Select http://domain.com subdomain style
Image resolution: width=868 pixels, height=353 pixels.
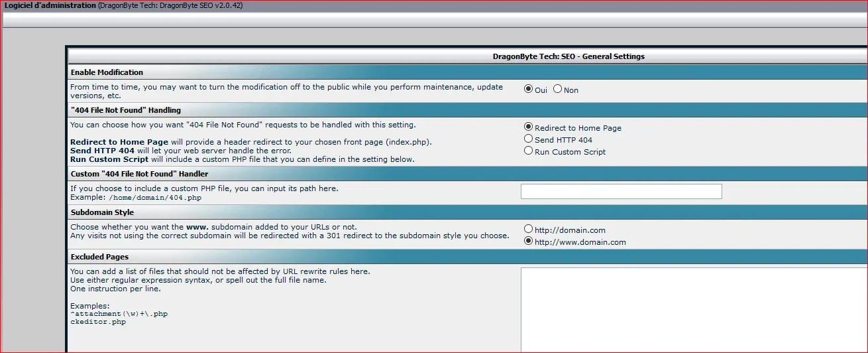pos(528,229)
